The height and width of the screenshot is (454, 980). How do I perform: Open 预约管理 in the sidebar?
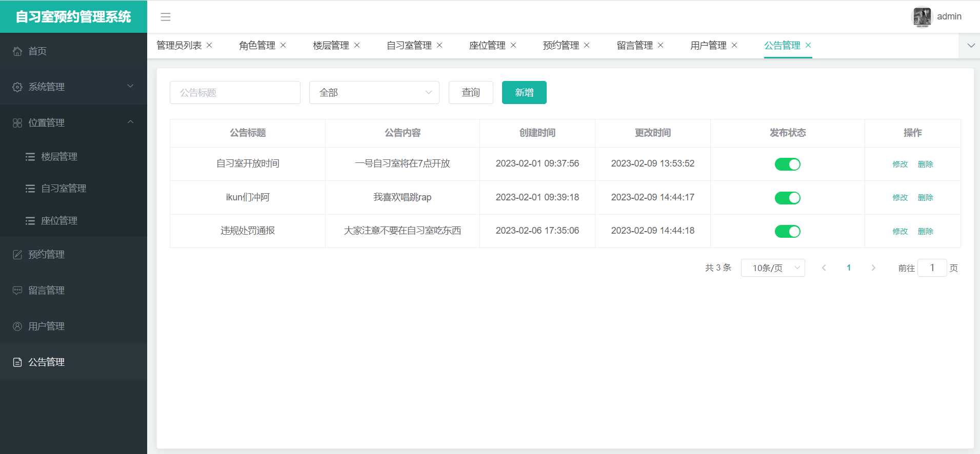[73, 255]
